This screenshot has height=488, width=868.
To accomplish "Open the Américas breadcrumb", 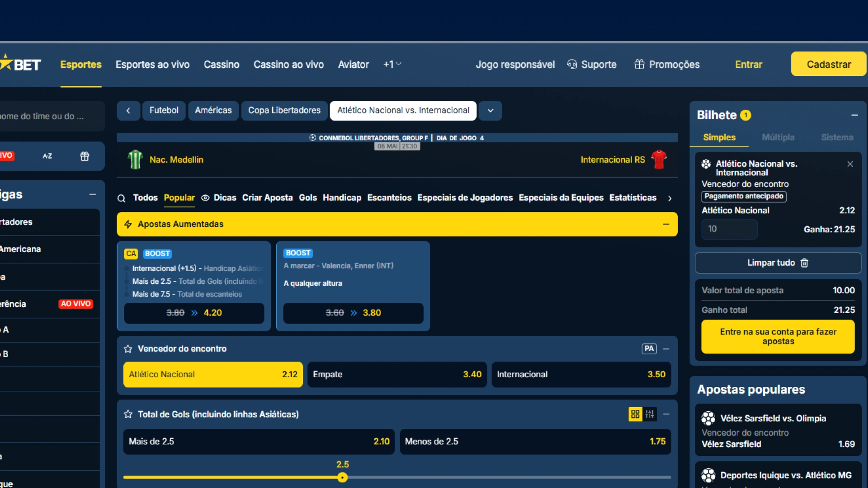I will point(213,111).
